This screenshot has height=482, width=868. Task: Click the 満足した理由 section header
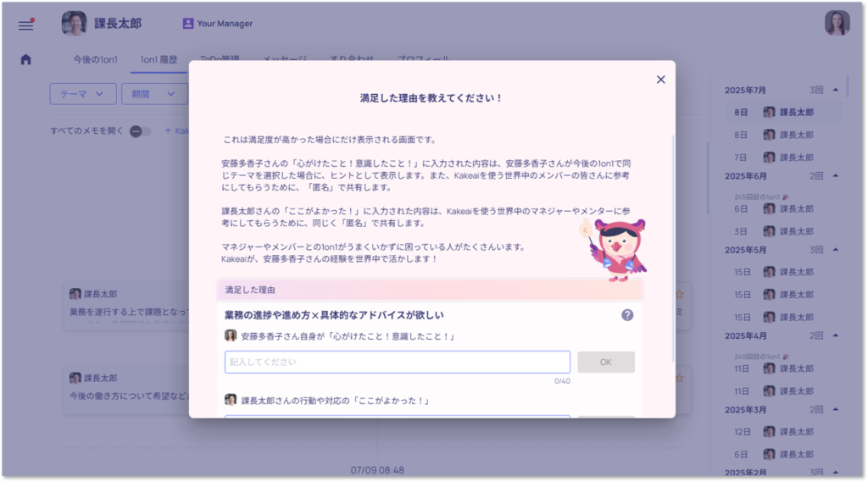[x=430, y=290]
